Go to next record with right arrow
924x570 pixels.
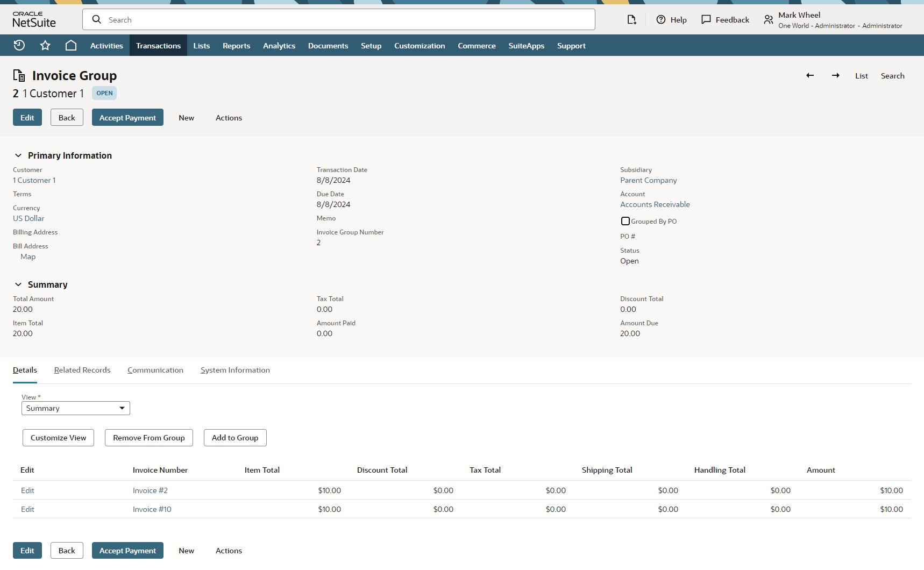[836, 75]
